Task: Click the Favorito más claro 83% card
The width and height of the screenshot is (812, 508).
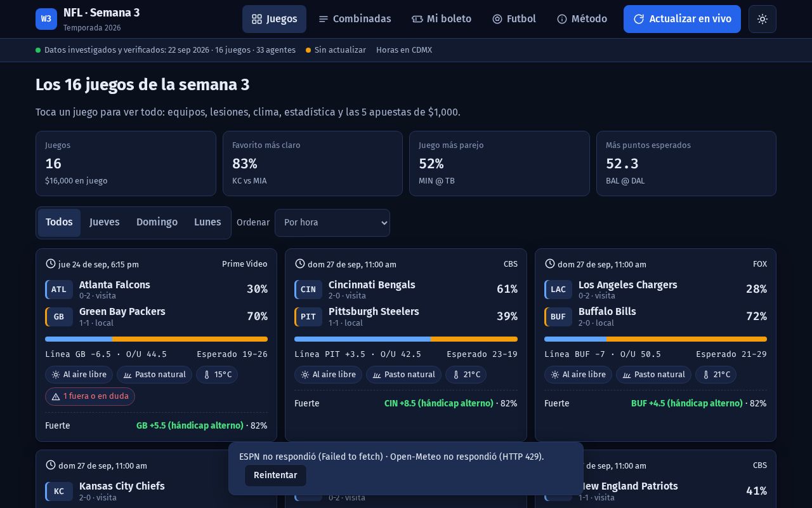Action: (313, 163)
